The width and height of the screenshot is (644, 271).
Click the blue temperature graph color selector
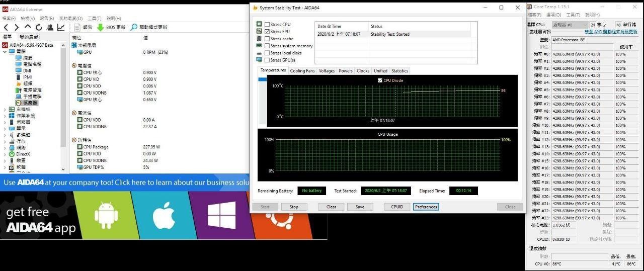pyautogui.click(x=262, y=80)
